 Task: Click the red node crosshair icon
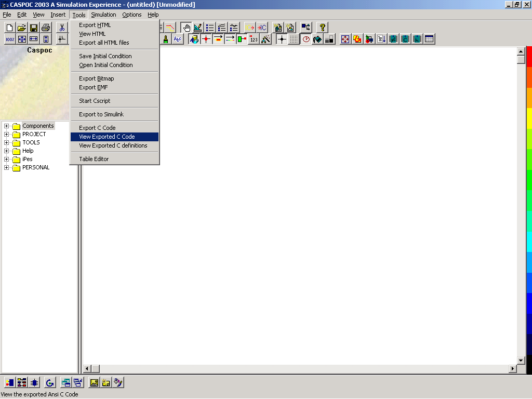[x=206, y=39]
